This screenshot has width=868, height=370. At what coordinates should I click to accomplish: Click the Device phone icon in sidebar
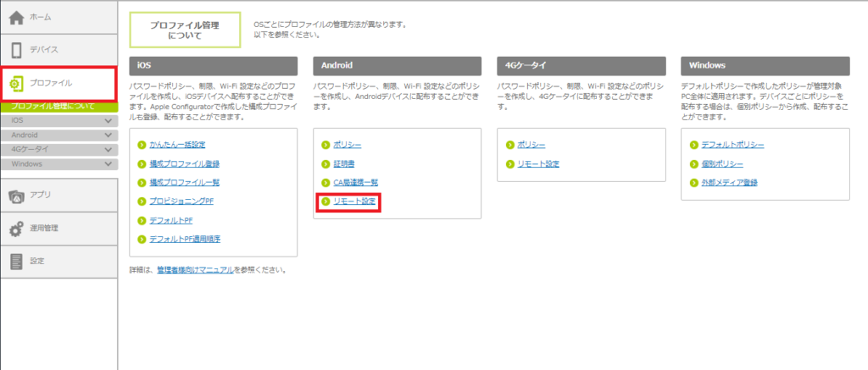[16, 50]
